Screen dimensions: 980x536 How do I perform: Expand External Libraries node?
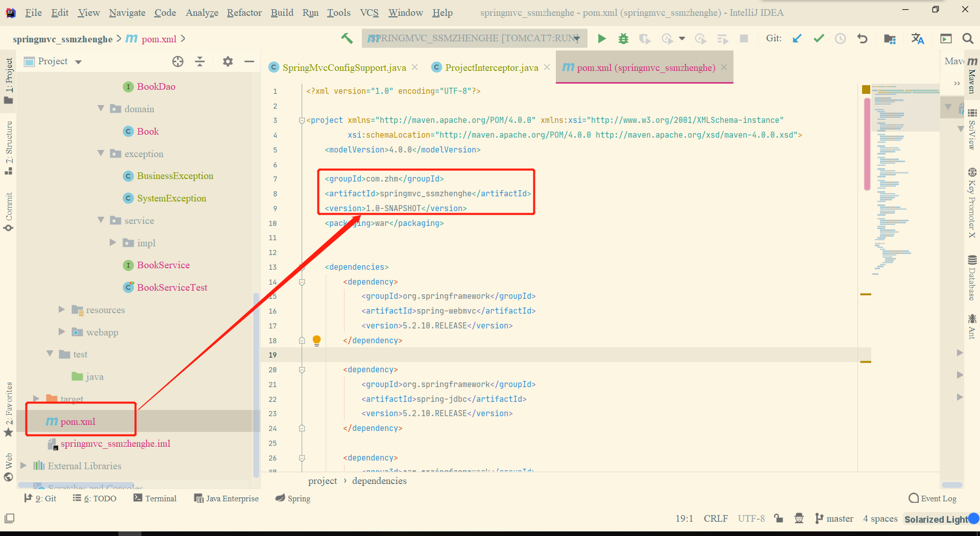click(23, 466)
